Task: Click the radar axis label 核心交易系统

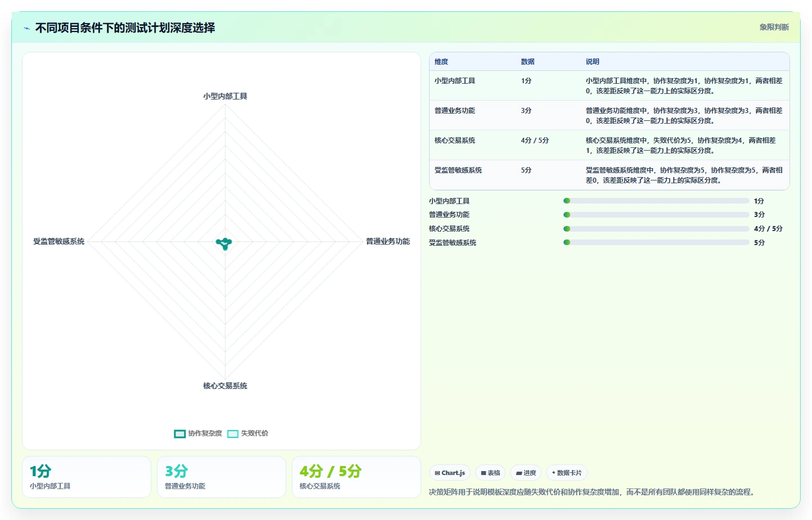Action: coord(225,386)
